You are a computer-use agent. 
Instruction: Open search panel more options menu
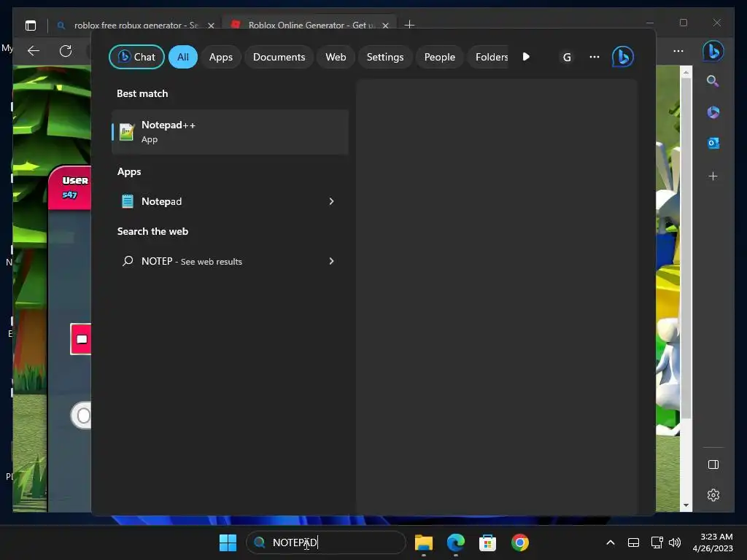click(x=594, y=57)
